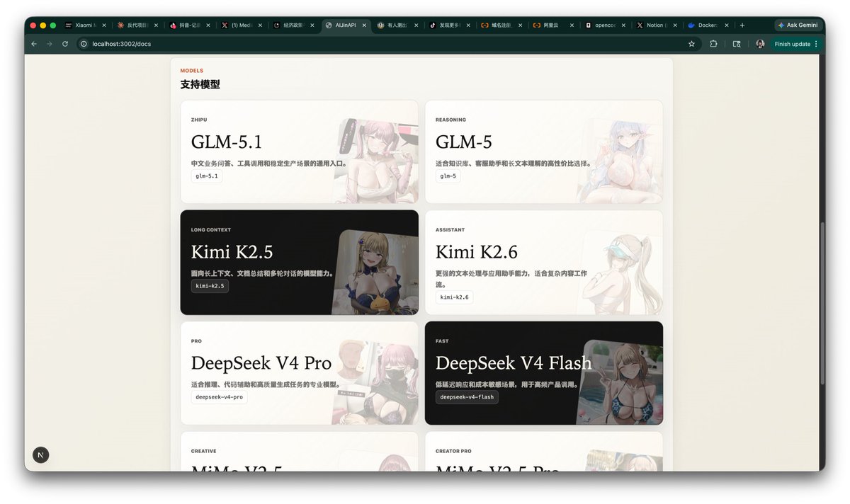Click the REASONING label on GLM-5 card
This screenshot has height=504, width=850.
[x=450, y=120]
